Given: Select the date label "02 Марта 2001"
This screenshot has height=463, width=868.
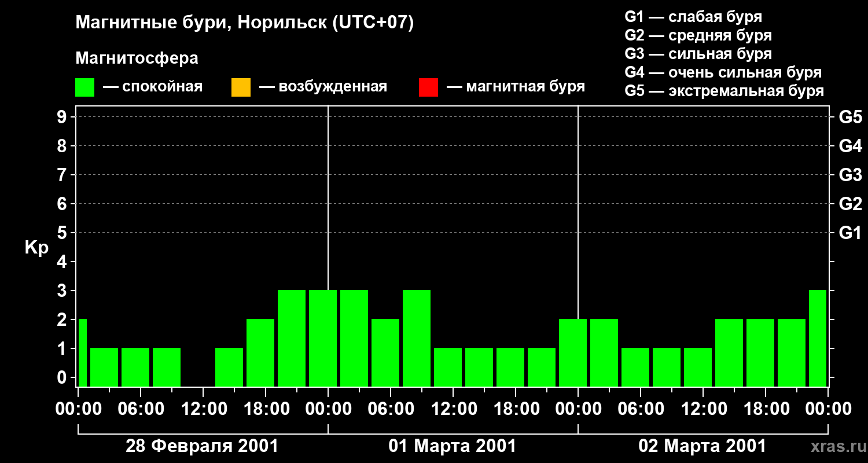Looking at the screenshot, I should point(703,446).
